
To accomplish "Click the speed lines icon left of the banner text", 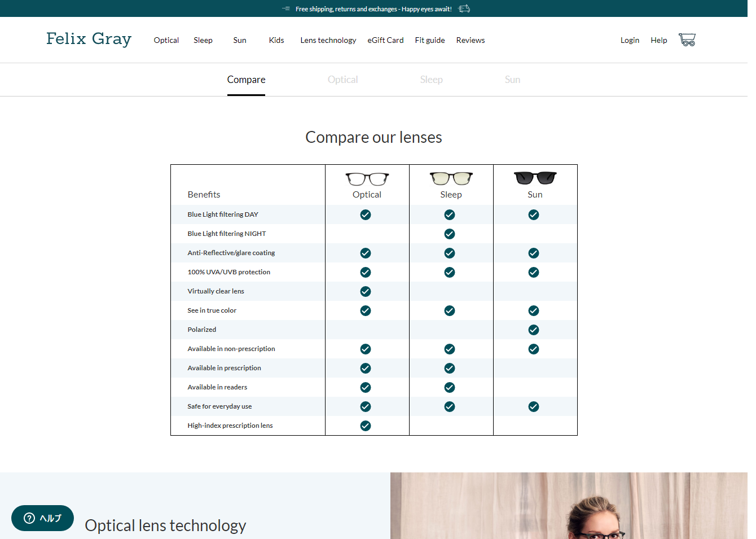I will (286, 8).
